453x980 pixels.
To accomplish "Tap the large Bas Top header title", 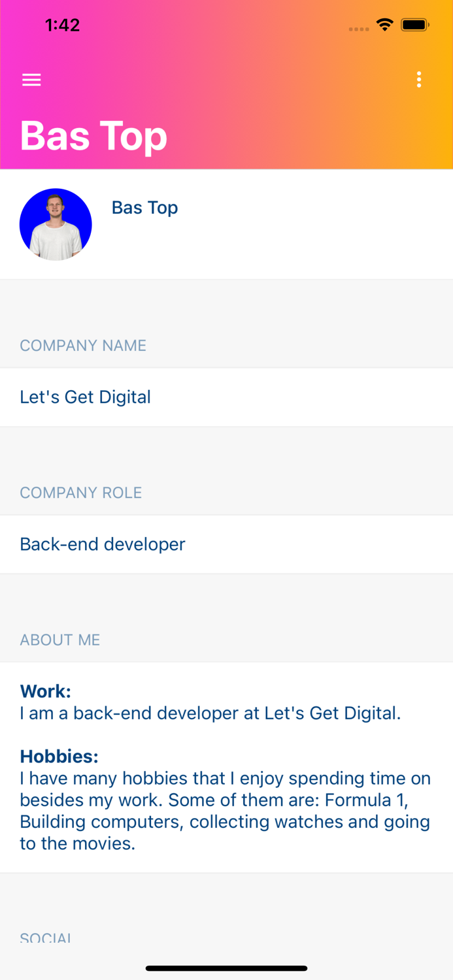I will tap(93, 136).
